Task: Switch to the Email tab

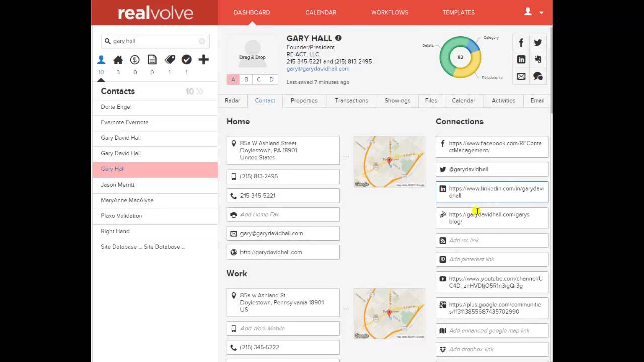Action: click(537, 101)
